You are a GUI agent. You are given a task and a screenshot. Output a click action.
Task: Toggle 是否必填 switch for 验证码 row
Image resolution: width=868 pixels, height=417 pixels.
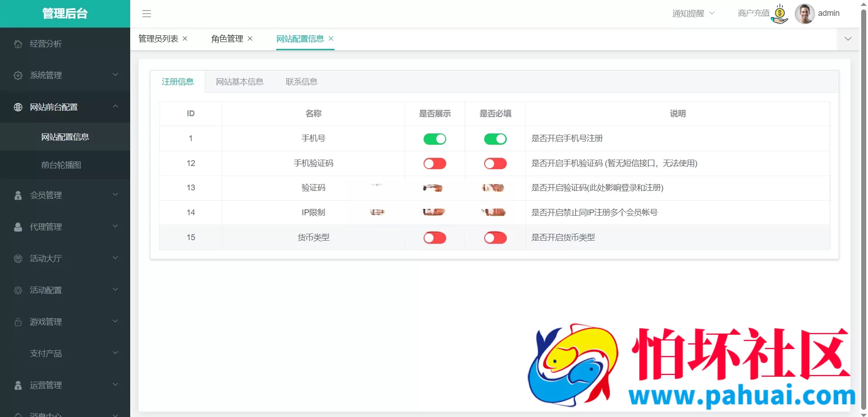pyautogui.click(x=493, y=188)
